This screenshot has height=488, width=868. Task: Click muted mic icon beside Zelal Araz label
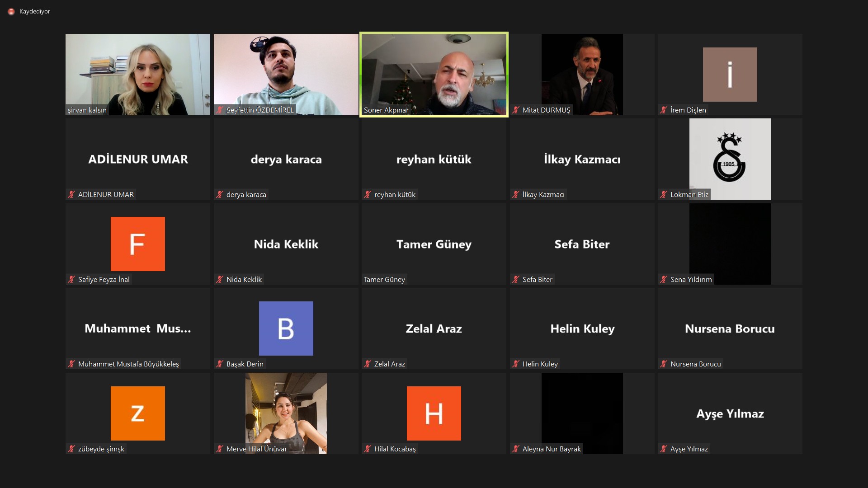tap(368, 364)
